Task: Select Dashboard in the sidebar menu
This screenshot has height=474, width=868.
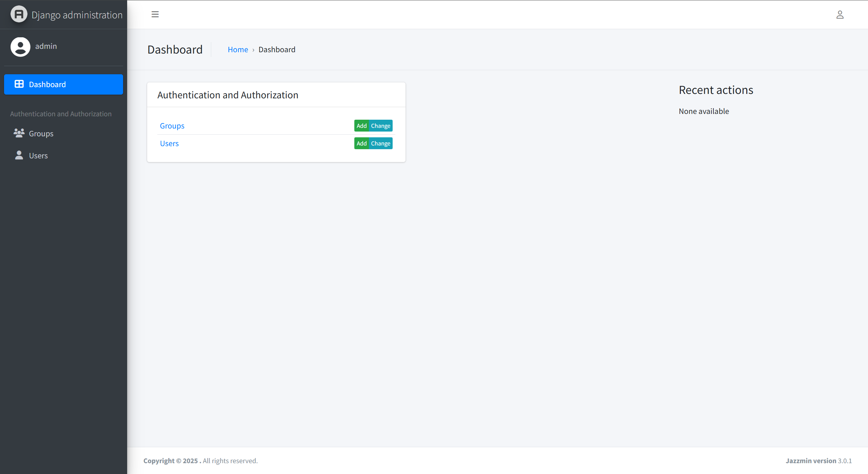Action: click(63, 84)
